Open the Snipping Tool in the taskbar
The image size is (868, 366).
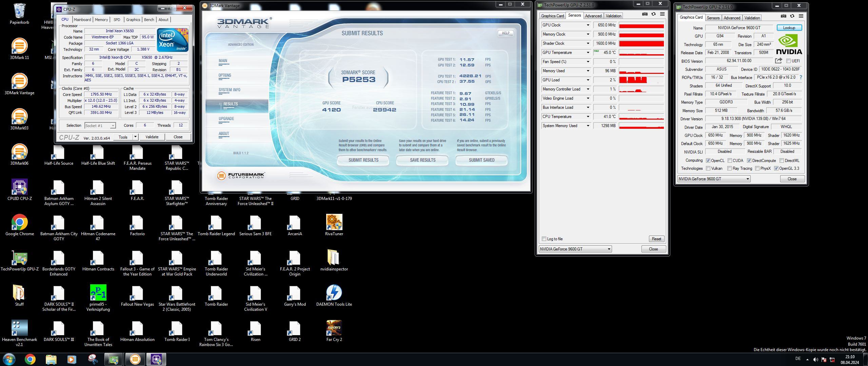pos(93,359)
